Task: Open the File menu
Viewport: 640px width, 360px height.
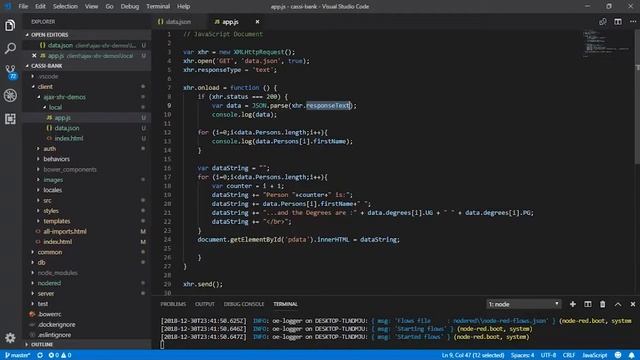Action: click(x=23, y=6)
